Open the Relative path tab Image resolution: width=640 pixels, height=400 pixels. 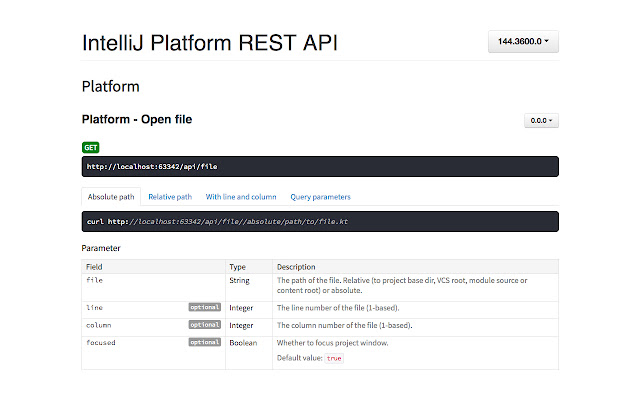[170, 197]
